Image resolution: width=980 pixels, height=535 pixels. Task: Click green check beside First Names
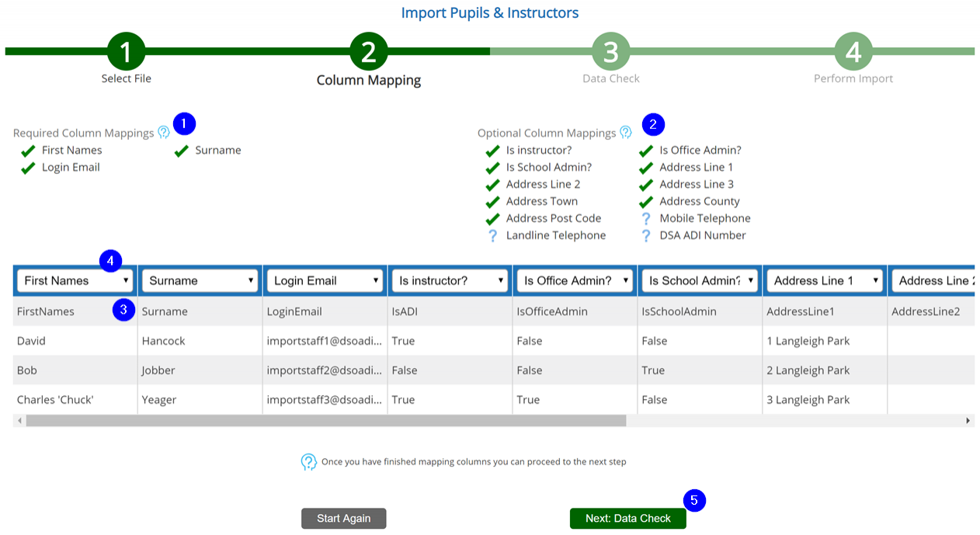28,151
